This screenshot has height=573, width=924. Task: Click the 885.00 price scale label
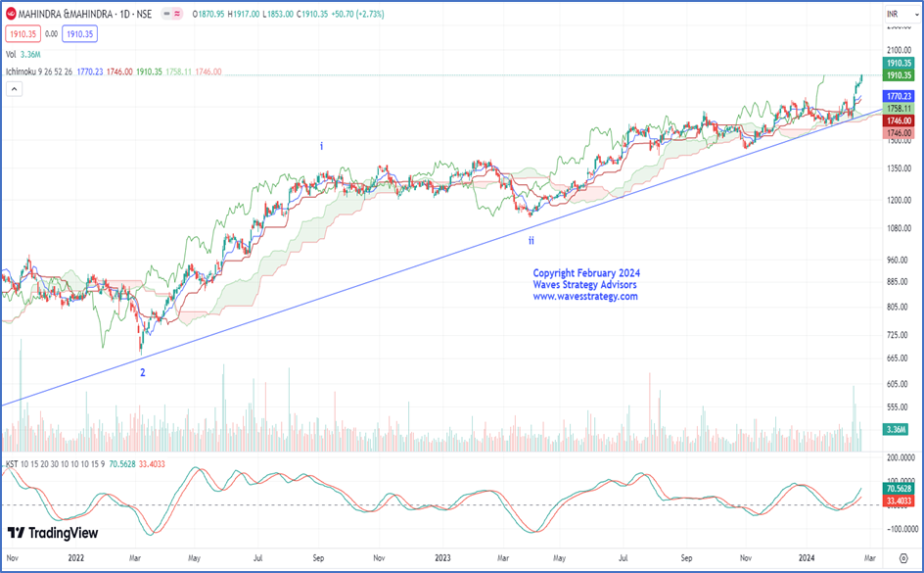(898, 282)
